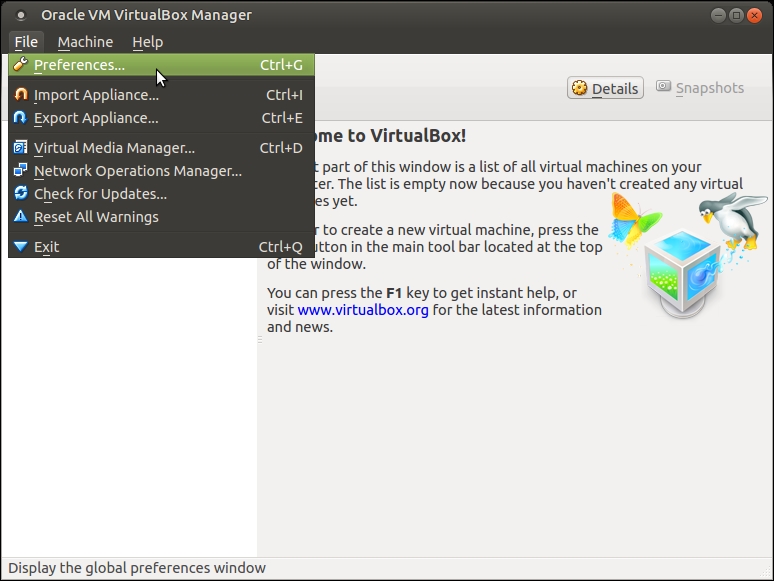Maximize the VirtualBox Manager window
Viewport: 774px width, 581px height.
pos(736,15)
